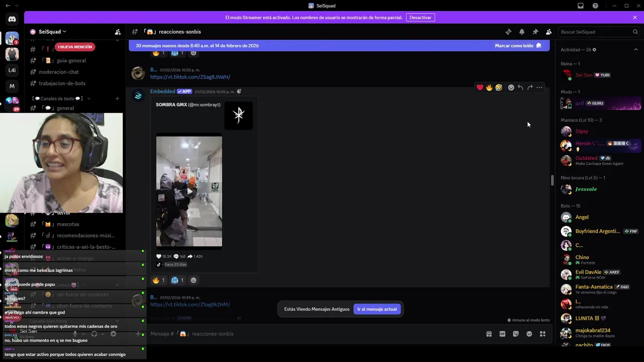The image size is (644, 362).
Task: Invite people icon next to SeiSquad
Action: 118,32
